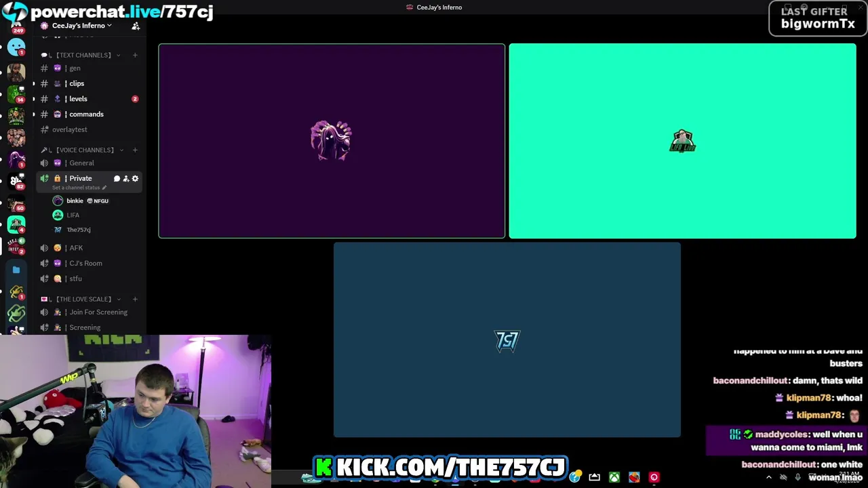Add a channel to VOICE CHANNELS with the plus icon
This screenshot has width=868, height=488.
135,150
